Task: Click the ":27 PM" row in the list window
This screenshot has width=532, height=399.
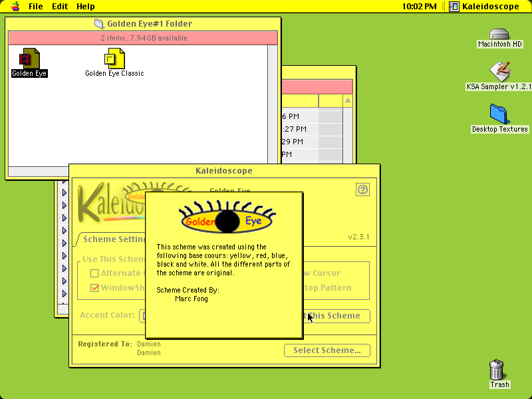Action: pos(311,129)
